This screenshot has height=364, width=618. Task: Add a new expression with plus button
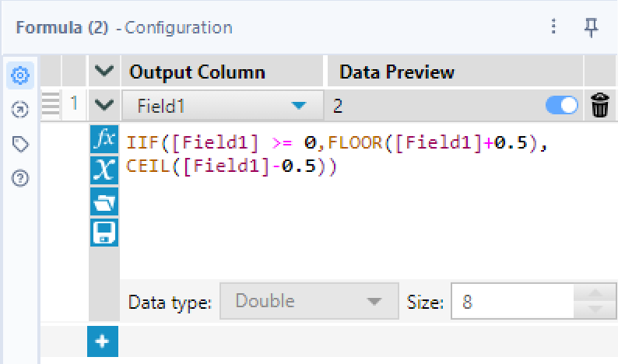[x=104, y=342]
